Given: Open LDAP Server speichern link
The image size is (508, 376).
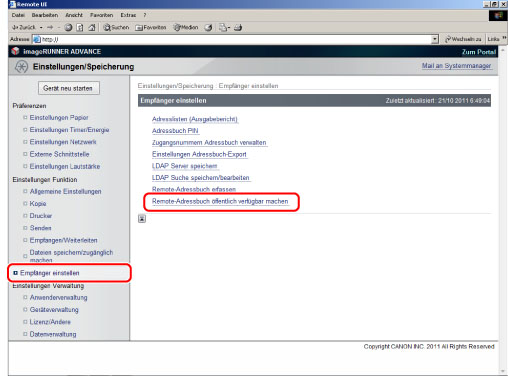Looking at the screenshot, I should 184,166.
